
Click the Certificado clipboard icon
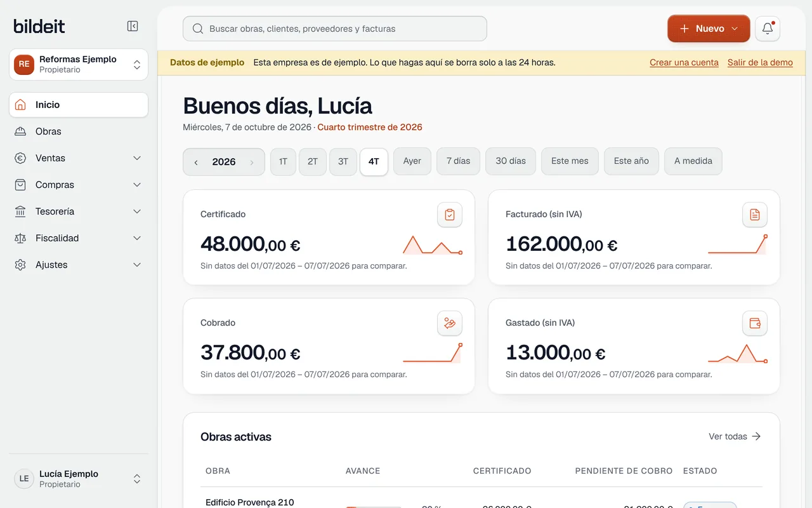click(x=450, y=215)
